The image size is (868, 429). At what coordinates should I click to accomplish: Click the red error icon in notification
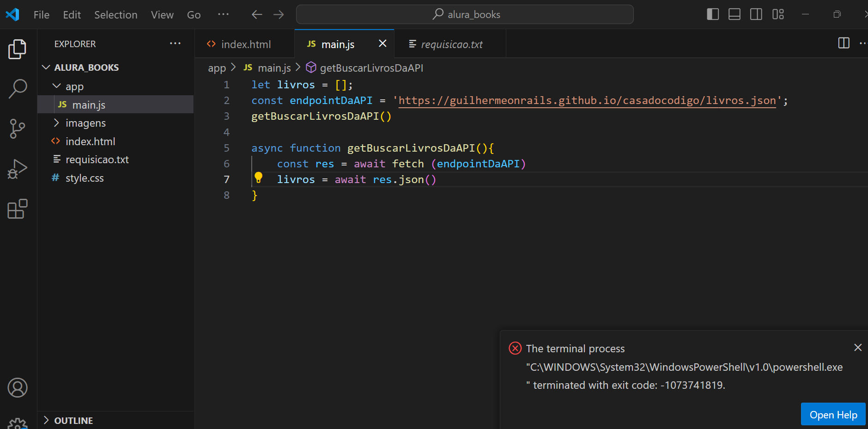coord(515,348)
